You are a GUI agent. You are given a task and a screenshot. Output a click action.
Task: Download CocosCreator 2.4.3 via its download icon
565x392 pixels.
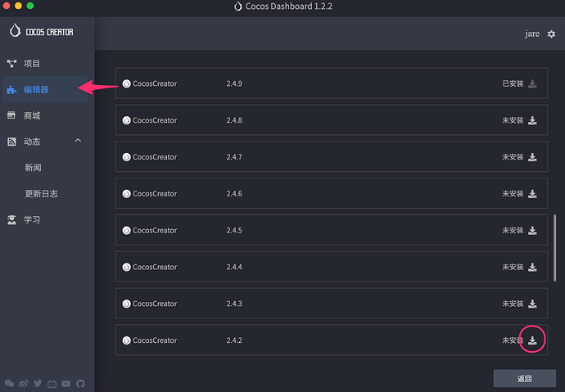pyautogui.click(x=532, y=304)
